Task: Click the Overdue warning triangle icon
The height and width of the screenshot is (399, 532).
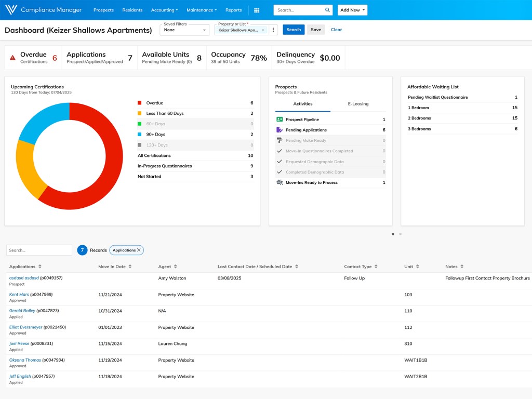Action: click(12, 58)
